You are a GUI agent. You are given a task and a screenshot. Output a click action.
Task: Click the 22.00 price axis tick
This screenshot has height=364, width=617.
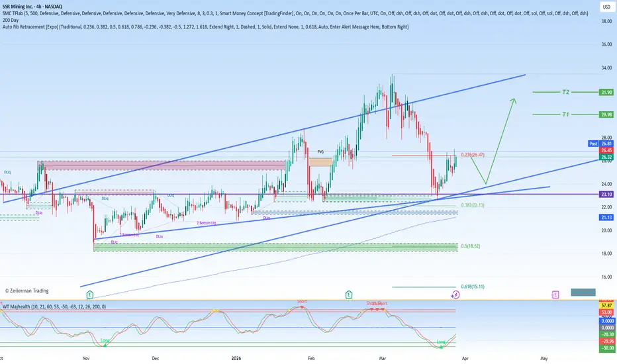point(606,207)
